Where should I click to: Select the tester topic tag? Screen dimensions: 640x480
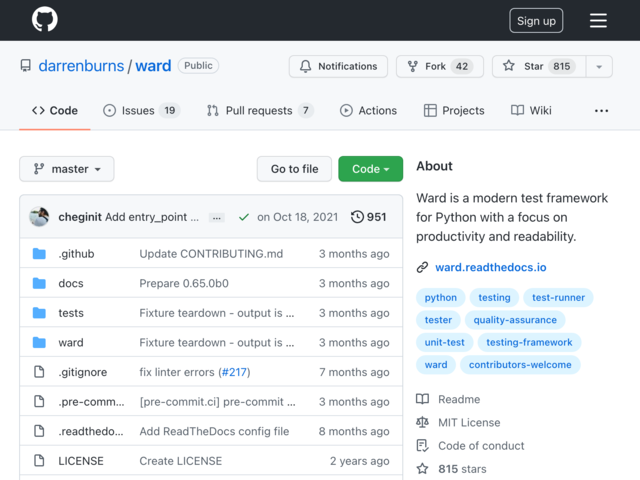438,320
